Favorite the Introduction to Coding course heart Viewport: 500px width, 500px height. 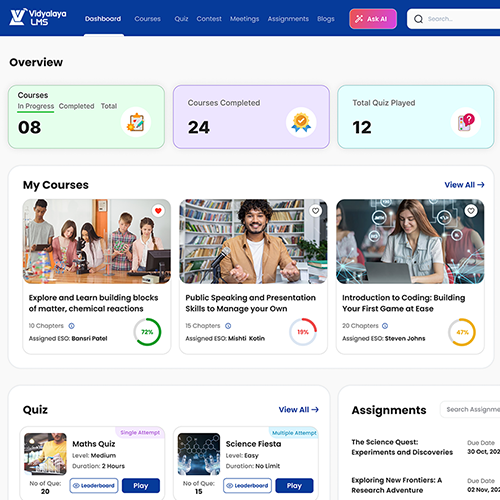coord(471,211)
